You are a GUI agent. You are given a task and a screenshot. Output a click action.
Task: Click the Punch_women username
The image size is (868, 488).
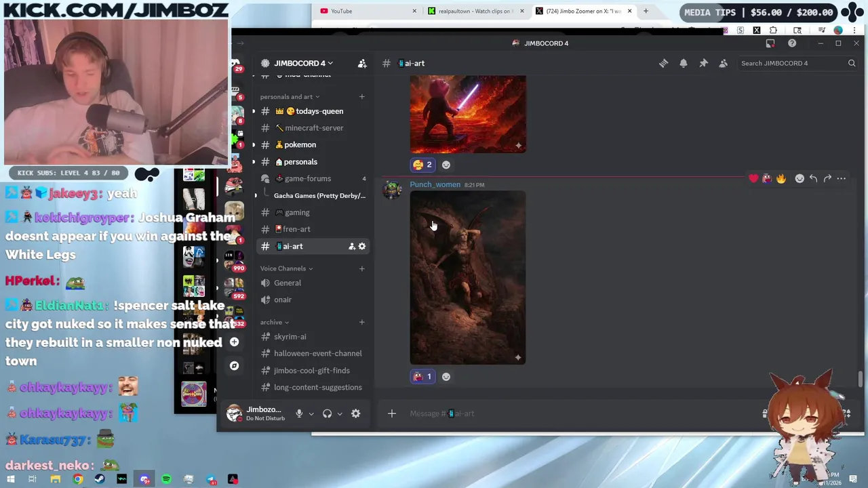coord(435,184)
